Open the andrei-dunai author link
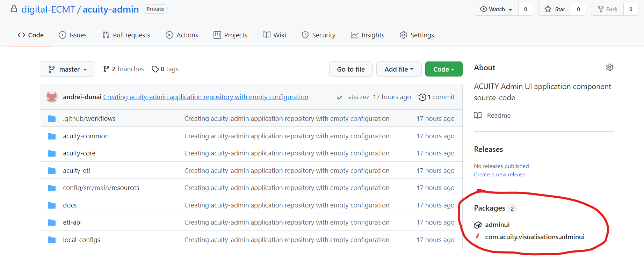644x256 pixels. point(82,97)
